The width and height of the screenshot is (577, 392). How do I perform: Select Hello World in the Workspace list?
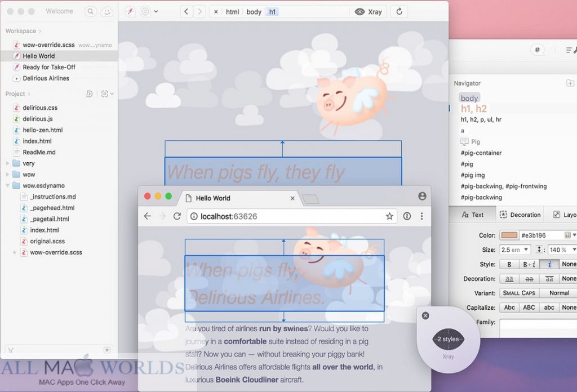59,56
